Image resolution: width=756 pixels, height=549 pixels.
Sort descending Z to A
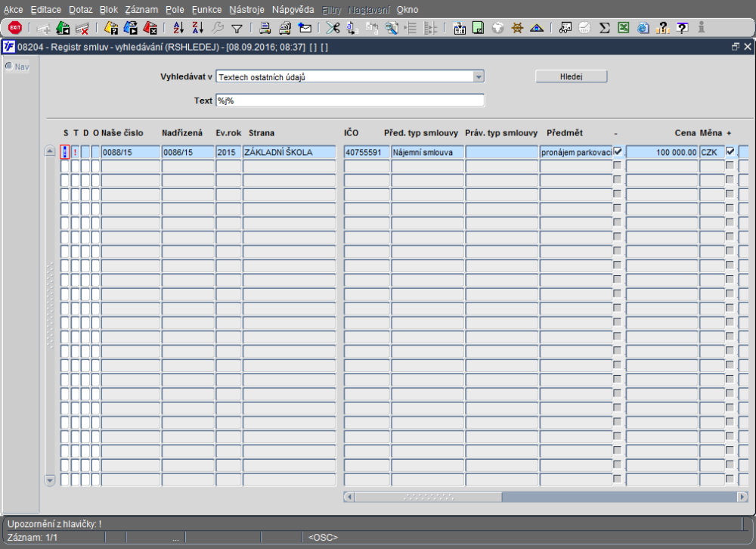[197, 28]
